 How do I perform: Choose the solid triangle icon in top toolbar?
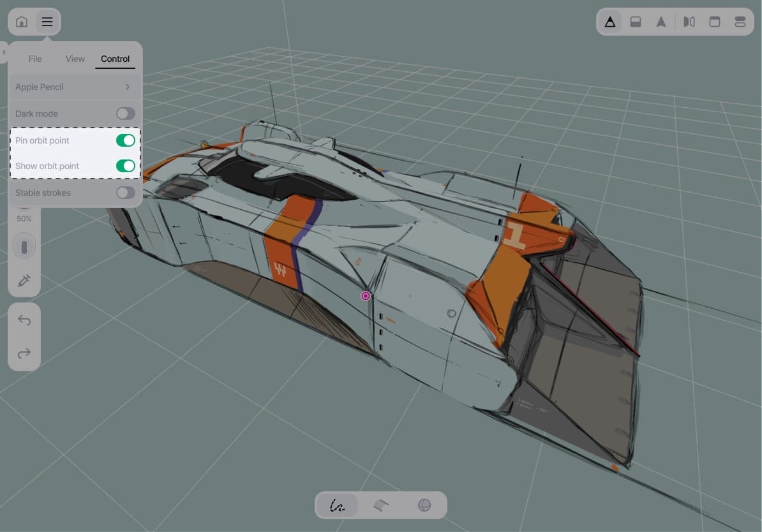point(661,22)
